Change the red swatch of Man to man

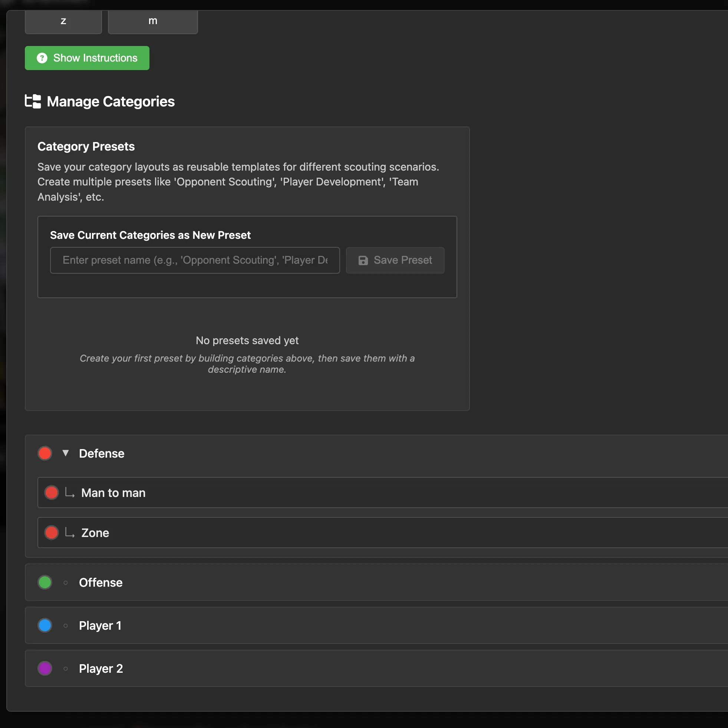pyautogui.click(x=52, y=493)
